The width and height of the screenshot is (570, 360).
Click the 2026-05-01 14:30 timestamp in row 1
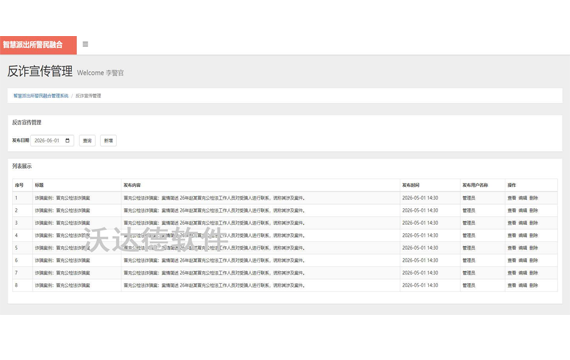[x=420, y=198]
